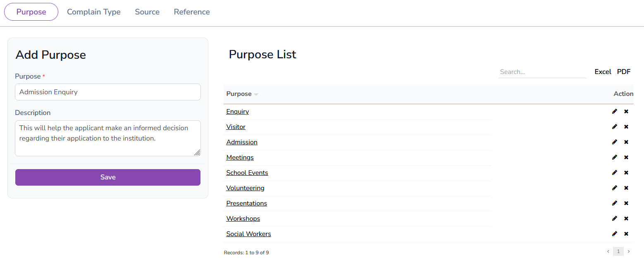Sort the Purpose column using its arrow
This screenshot has height=277, width=644.
click(255, 94)
